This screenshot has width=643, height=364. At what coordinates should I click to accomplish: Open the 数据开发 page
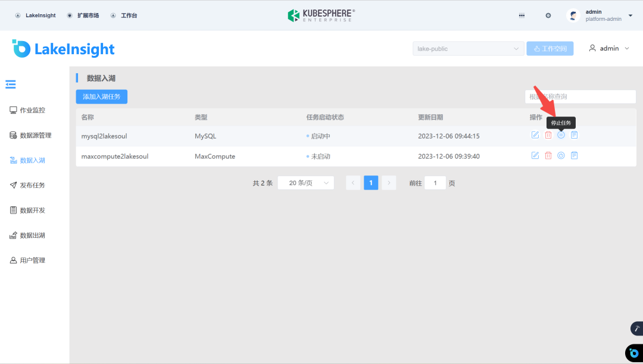[x=27, y=210]
